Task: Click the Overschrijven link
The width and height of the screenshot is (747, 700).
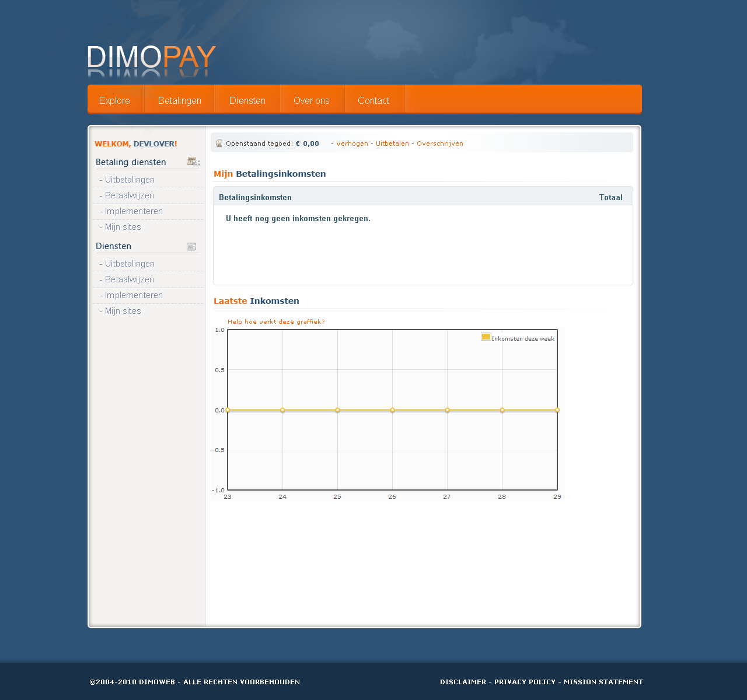Action: pos(440,143)
